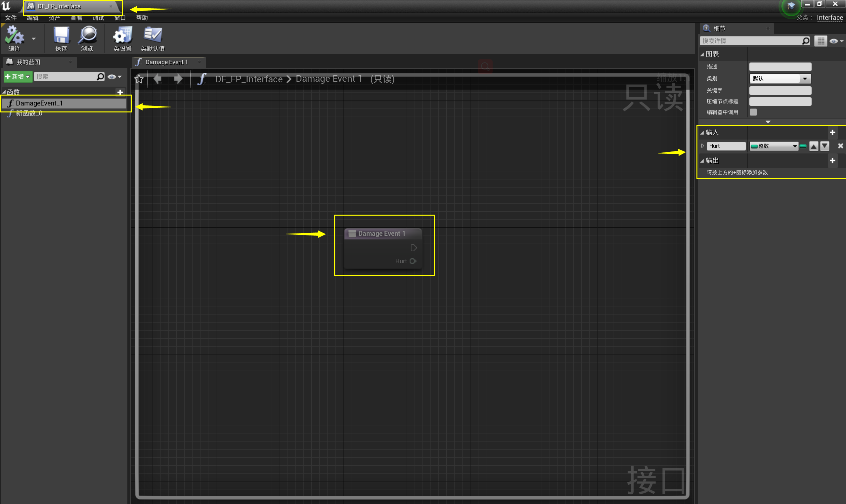Image resolution: width=846 pixels, height=504 pixels.
Task: Collapse the 图表 graph section
Action: pyautogui.click(x=702, y=54)
